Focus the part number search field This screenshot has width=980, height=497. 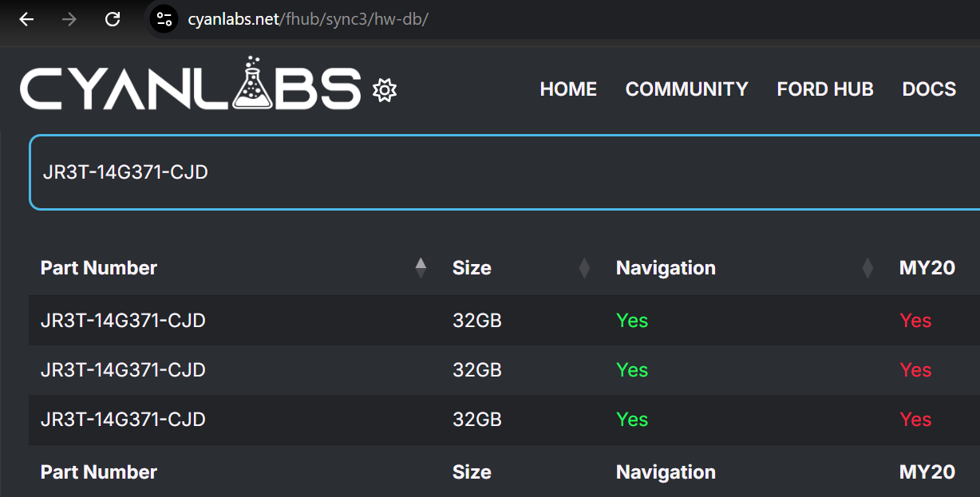479,172
